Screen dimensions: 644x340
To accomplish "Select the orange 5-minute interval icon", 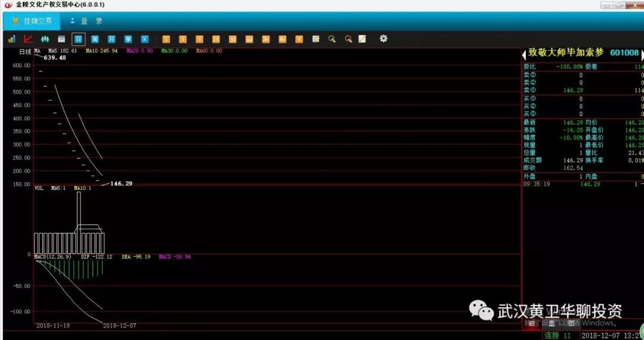I will coord(199,39).
